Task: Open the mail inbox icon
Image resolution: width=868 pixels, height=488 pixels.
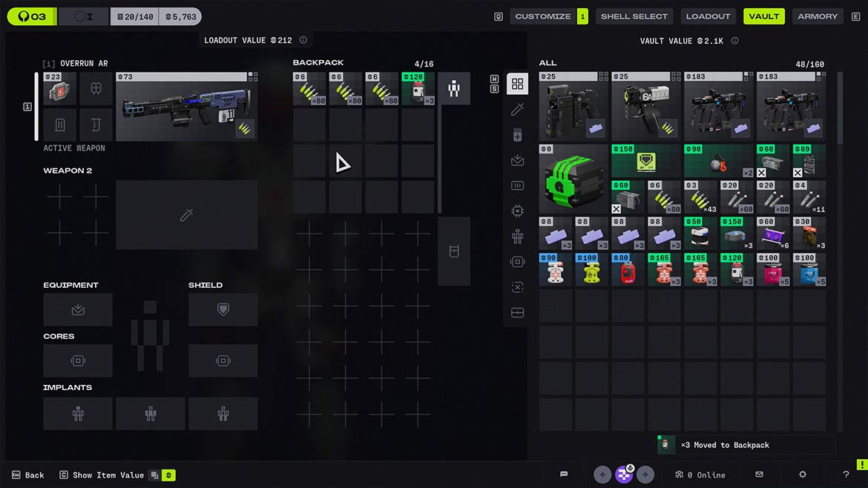Action: (x=759, y=475)
